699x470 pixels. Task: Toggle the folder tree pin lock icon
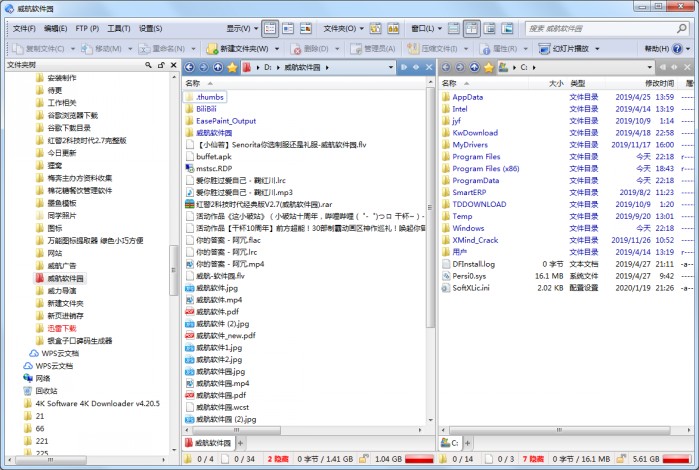click(161, 65)
